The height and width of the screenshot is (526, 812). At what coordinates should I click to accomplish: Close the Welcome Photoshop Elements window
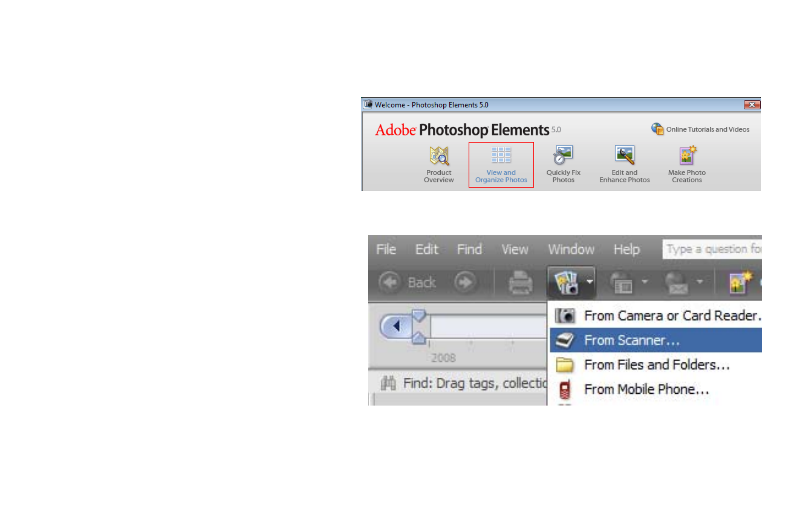(752, 105)
